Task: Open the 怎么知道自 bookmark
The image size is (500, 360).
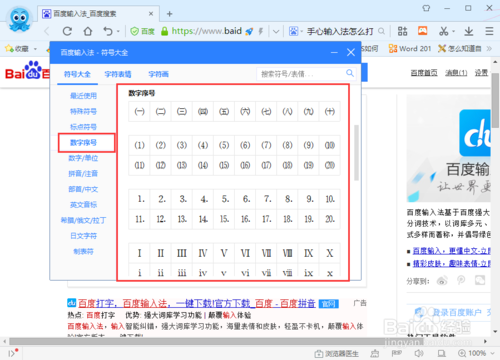Action: coord(460,49)
